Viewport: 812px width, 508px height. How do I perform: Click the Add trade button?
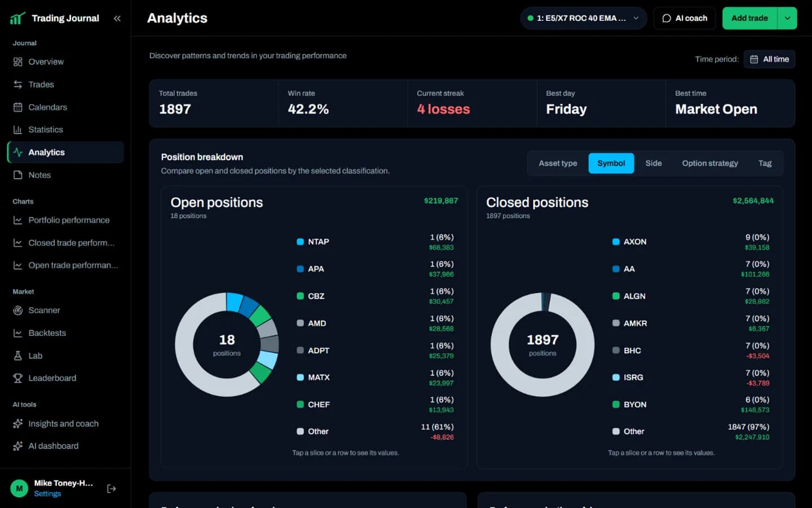(749, 18)
